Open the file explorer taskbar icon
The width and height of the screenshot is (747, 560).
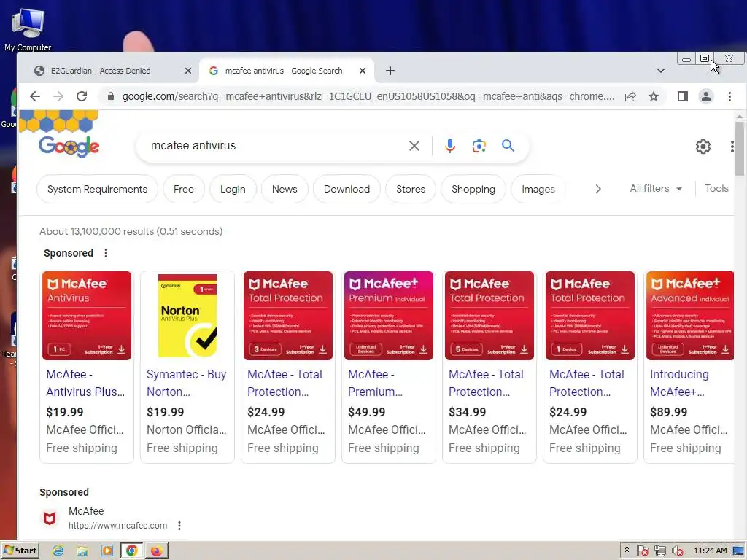82,551
